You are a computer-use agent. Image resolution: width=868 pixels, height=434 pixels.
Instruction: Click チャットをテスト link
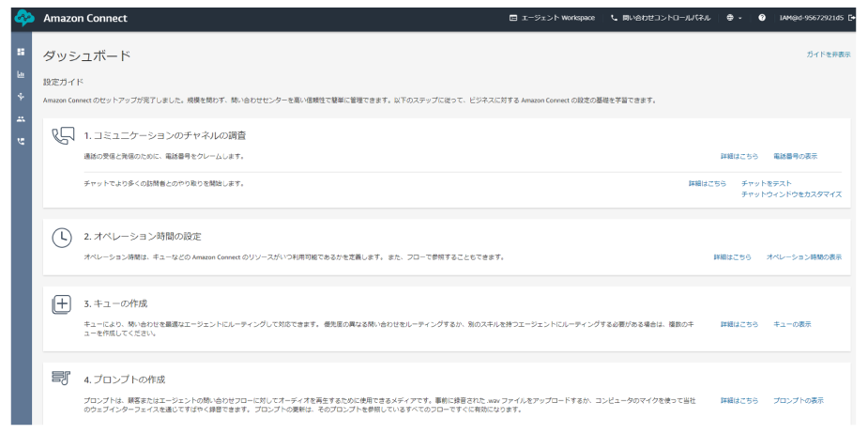click(x=767, y=183)
